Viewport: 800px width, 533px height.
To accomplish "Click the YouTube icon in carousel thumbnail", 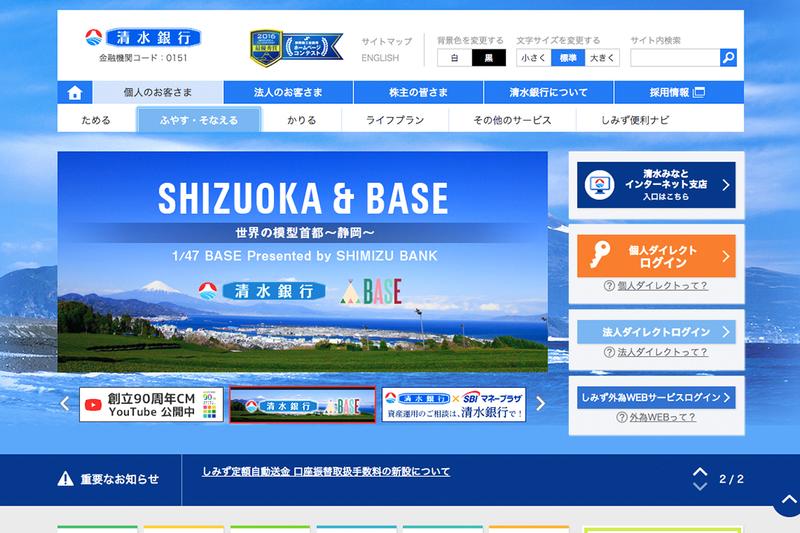I will click(93, 405).
